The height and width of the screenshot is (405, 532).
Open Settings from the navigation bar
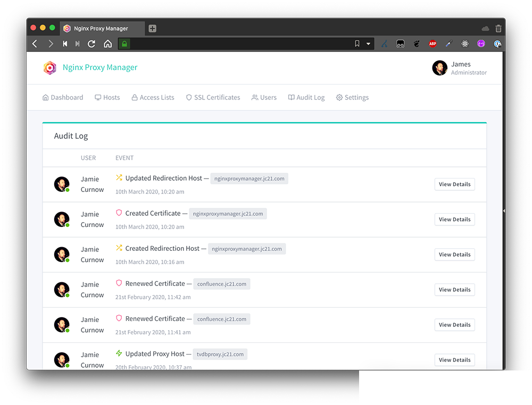tap(352, 98)
